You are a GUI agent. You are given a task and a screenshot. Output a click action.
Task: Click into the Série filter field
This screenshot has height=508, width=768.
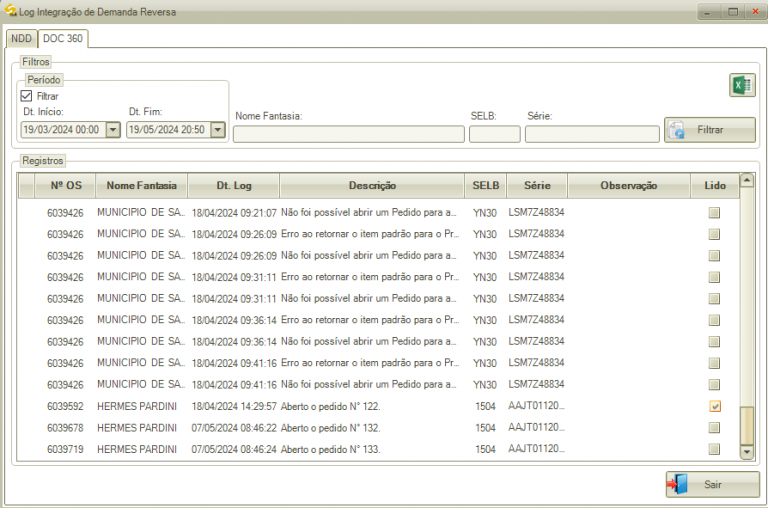pyautogui.click(x=591, y=134)
